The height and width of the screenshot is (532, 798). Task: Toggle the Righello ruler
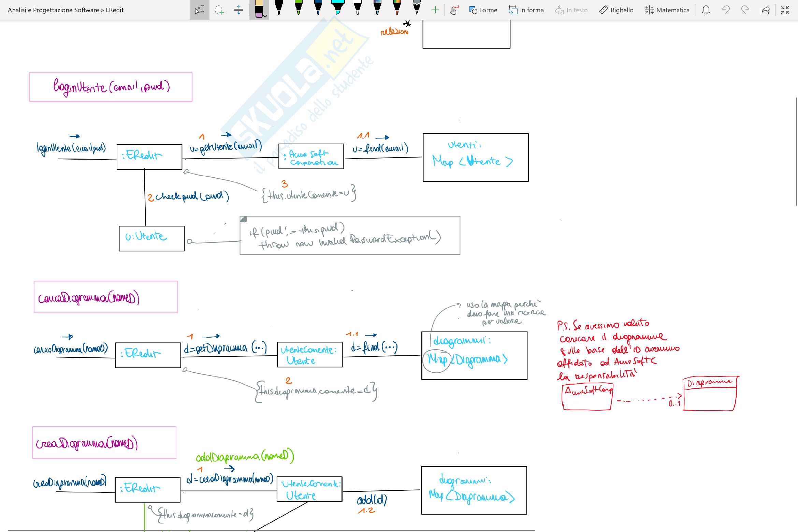(x=616, y=10)
